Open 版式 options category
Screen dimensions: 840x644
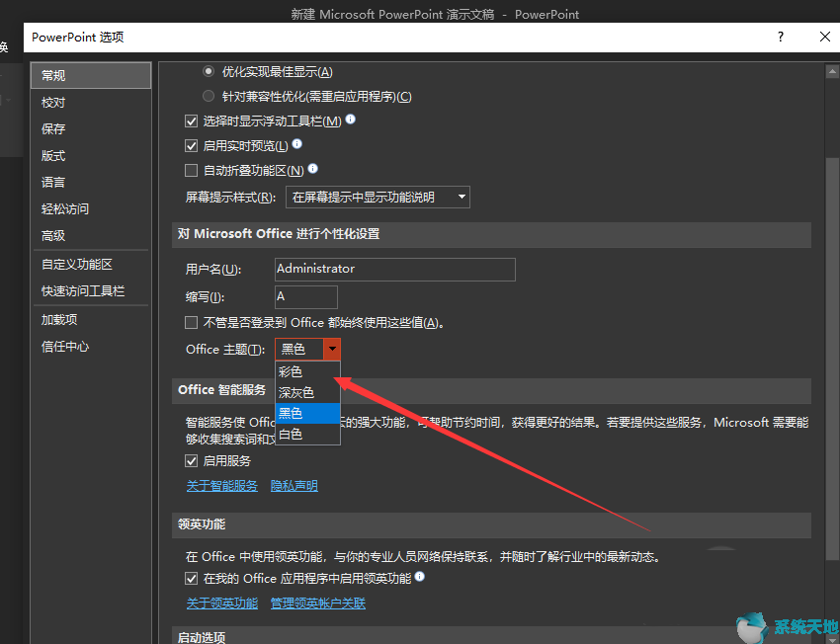coord(91,156)
